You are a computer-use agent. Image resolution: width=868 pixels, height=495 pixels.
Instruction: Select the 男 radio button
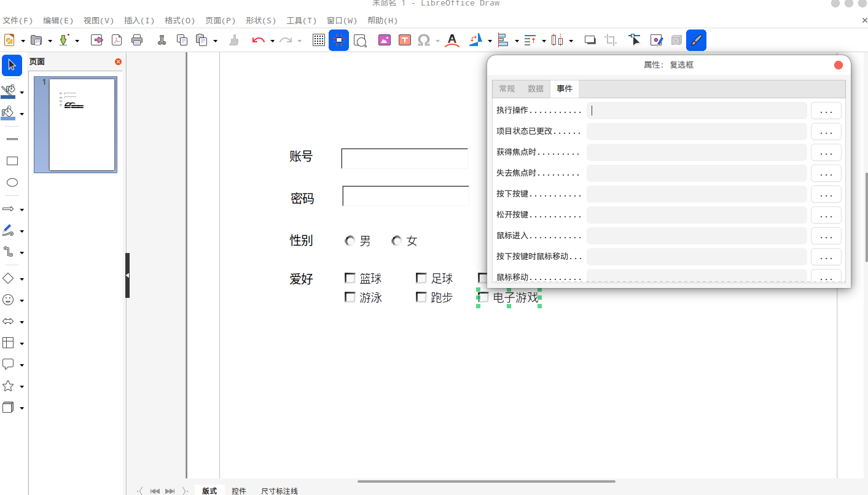pos(350,241)
